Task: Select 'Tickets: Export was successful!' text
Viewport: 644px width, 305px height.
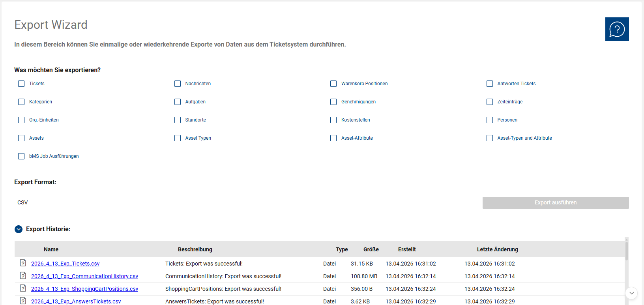Action: point(204,264)
